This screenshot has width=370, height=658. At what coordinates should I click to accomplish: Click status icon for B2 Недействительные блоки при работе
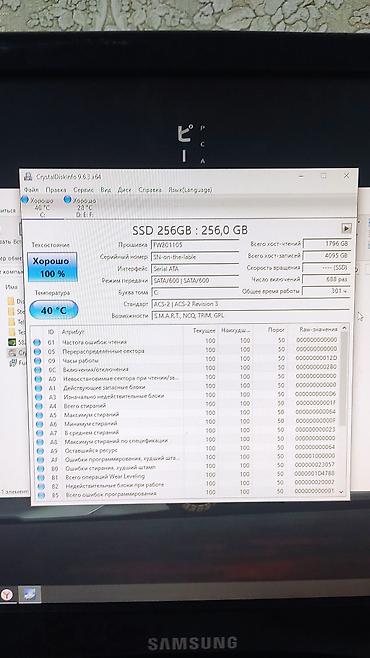coord(41,487)
